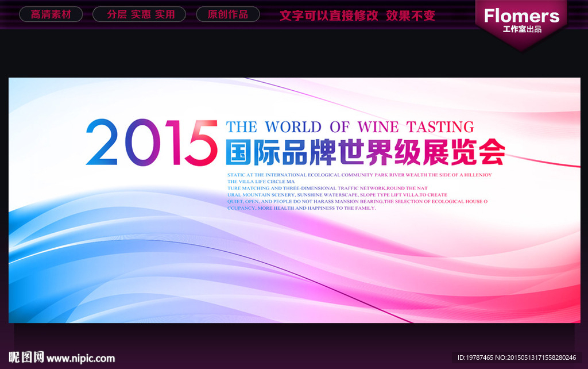
Task: Click the 原创作品 pill label
Action: [x=228, y=14]
